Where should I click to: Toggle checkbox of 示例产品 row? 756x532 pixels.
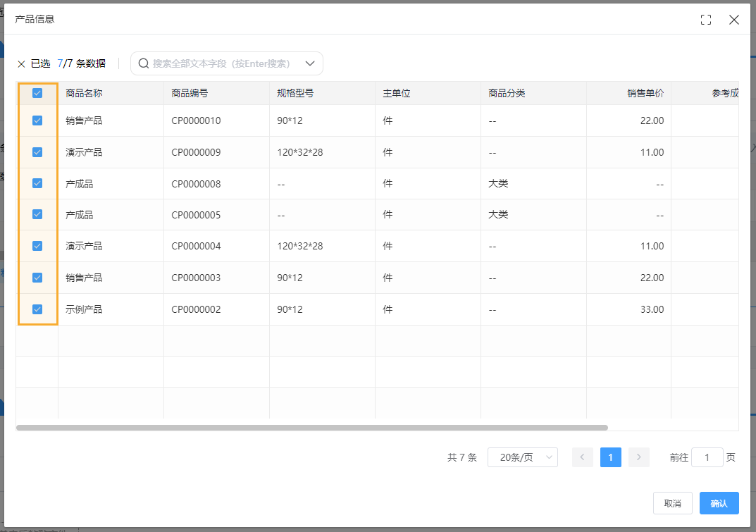[37, 309]
